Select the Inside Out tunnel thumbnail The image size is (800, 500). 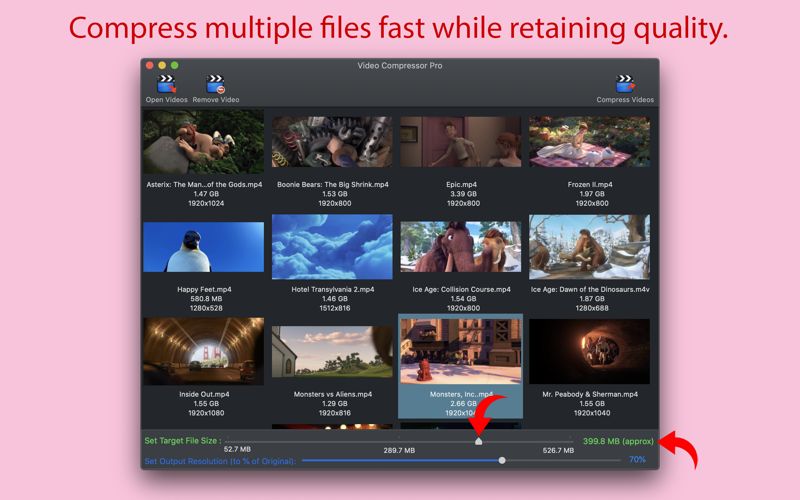click(x=204, y=352)
